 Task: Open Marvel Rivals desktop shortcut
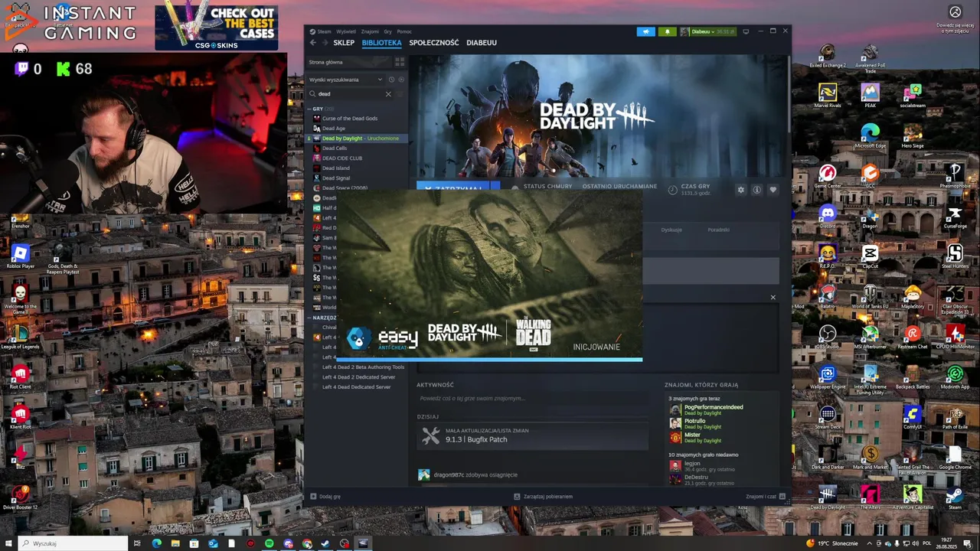828,95
